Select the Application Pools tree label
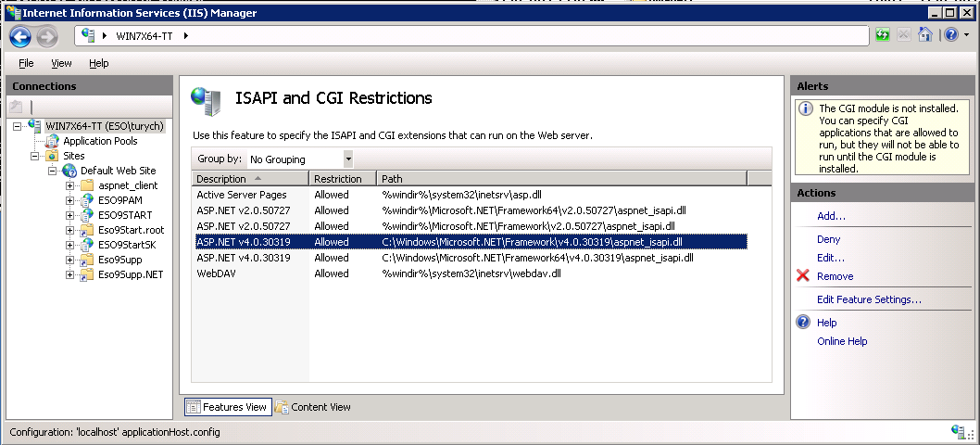The image size is (980, 445). tap(100, 141)
